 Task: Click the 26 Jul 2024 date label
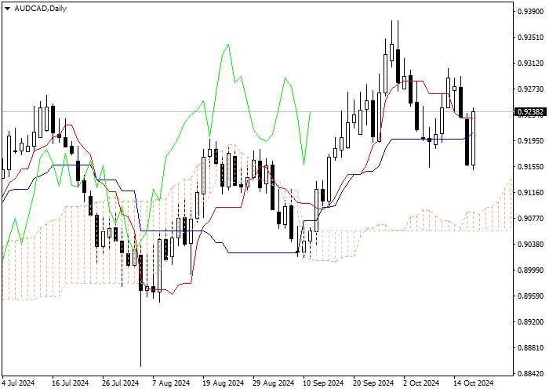(x=121, y=383)
